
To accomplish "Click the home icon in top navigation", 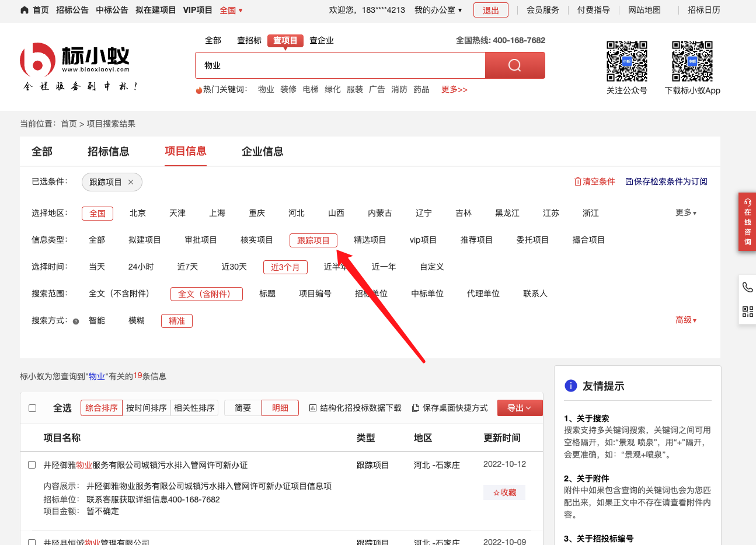I will coord(25,10).
